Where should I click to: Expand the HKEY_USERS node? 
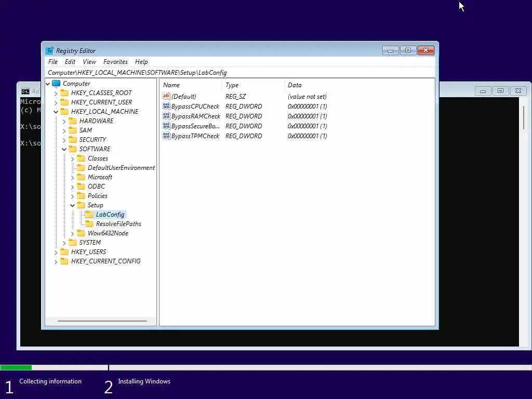click(56, 252)
